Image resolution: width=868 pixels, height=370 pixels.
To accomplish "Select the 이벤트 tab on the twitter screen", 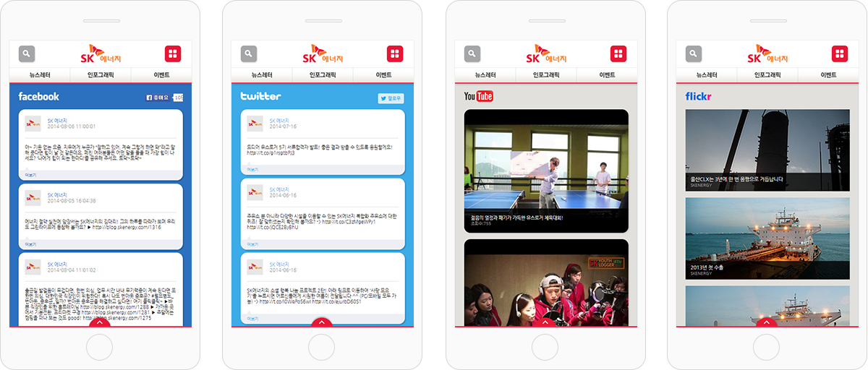I will click(x=383, y=75).
